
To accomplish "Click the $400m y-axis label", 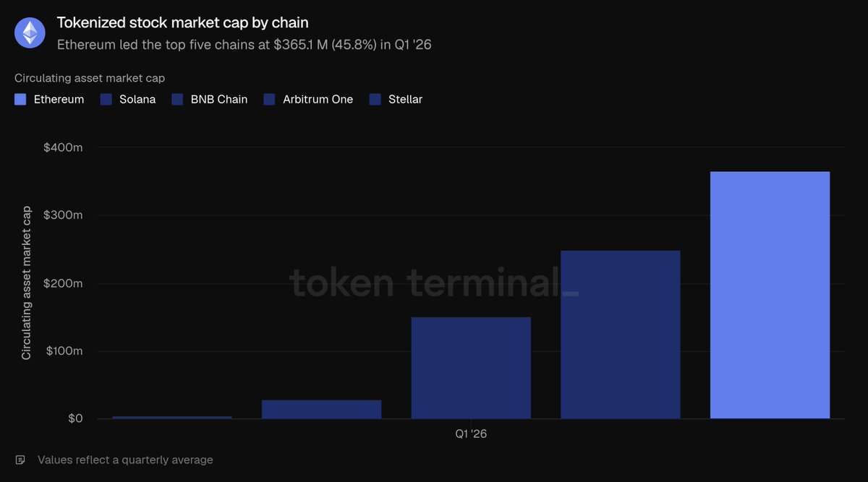I will (x=64, y=147).
